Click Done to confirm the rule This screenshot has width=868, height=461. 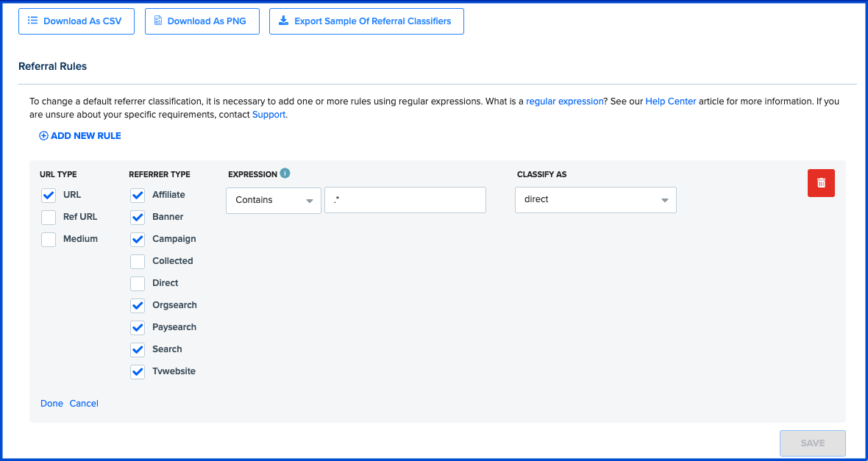pyautogui.click(x=51, y=403)
